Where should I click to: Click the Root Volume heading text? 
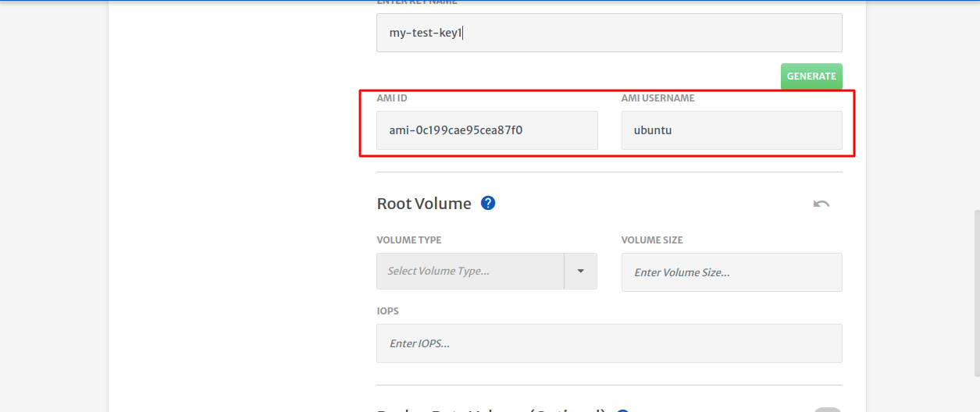click(x=424, y=204)
